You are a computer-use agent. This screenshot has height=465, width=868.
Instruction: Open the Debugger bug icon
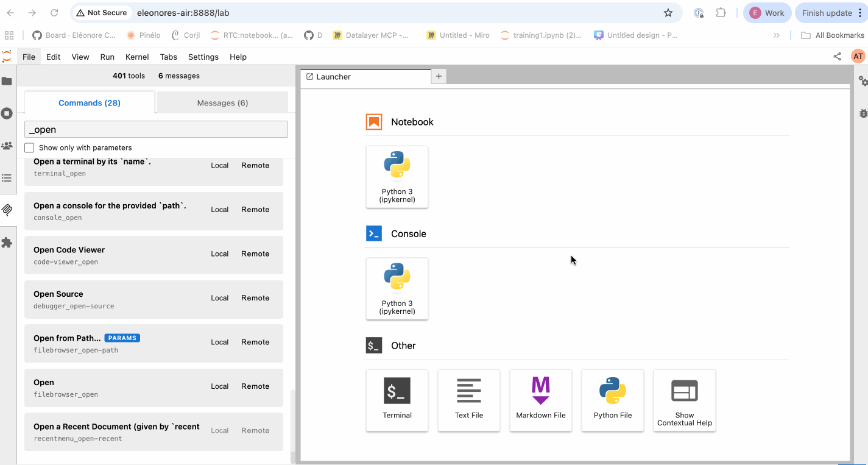(x=863, y=113)
